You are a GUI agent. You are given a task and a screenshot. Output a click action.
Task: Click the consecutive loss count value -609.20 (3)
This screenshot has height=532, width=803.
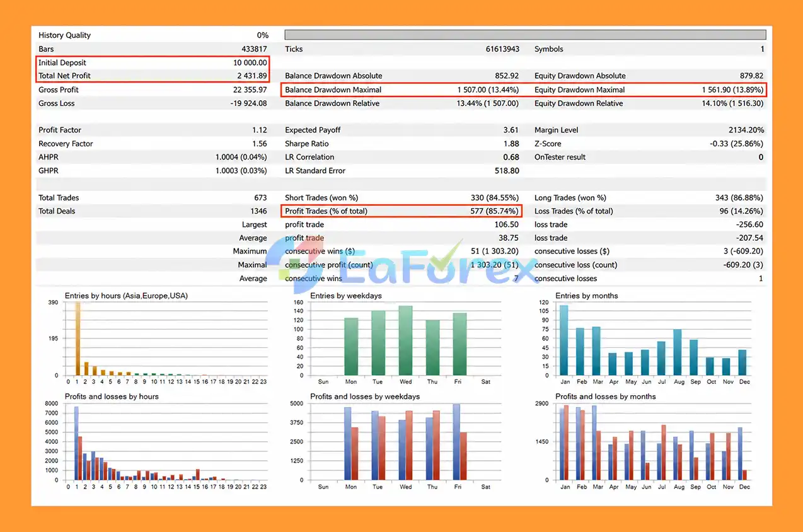coord(744,265)
